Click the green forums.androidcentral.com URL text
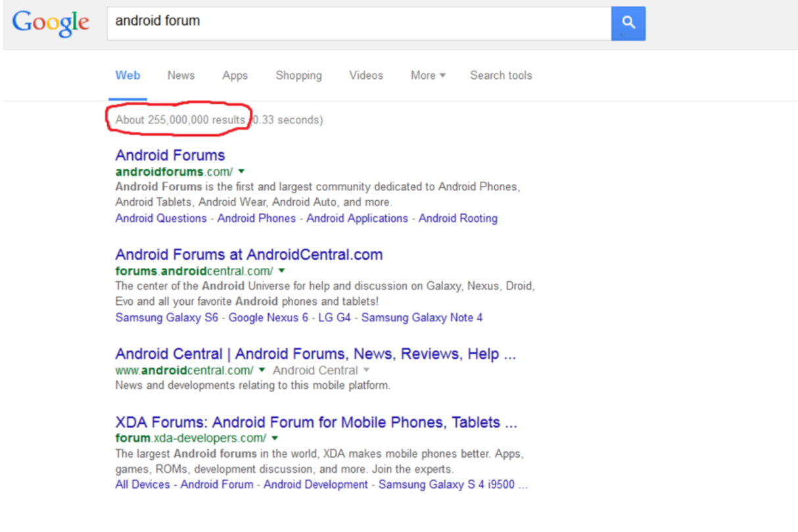Image resolution: width=798 pixels, height=532 pixels. point(194,271)
